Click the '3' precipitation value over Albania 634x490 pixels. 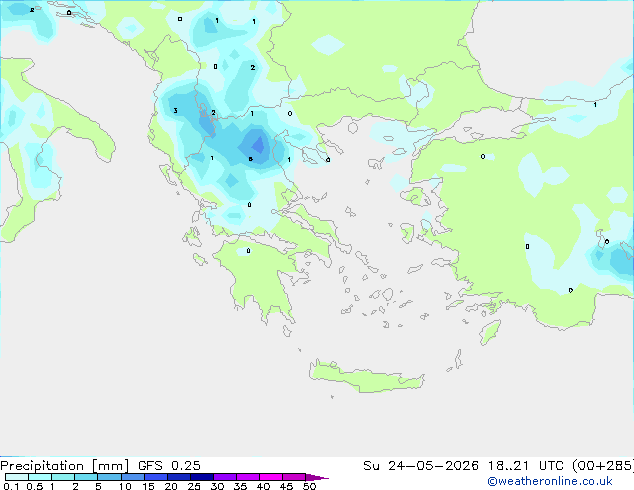click(x=175, y=110)
